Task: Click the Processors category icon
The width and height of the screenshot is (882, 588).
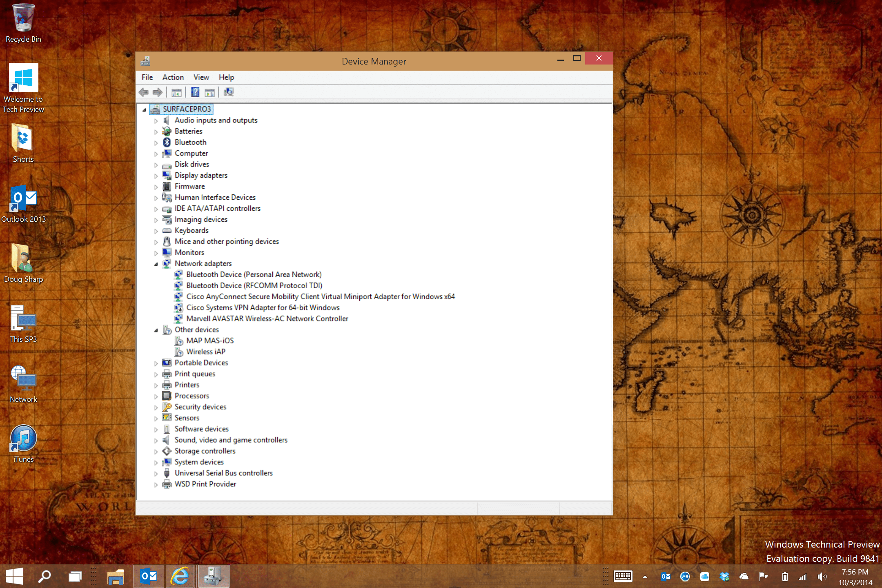Action: (167, 396)
